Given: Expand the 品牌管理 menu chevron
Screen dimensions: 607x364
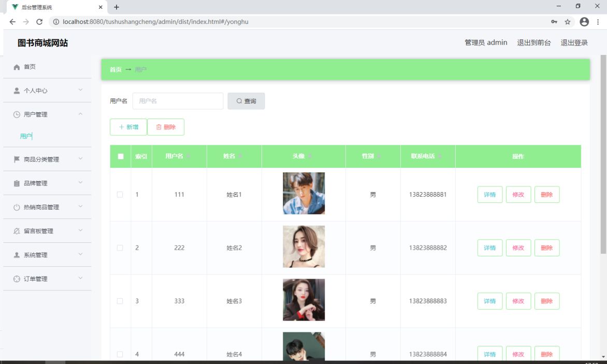Looking at the screenshot, I should pyautogui.click(x=80, y=183).
